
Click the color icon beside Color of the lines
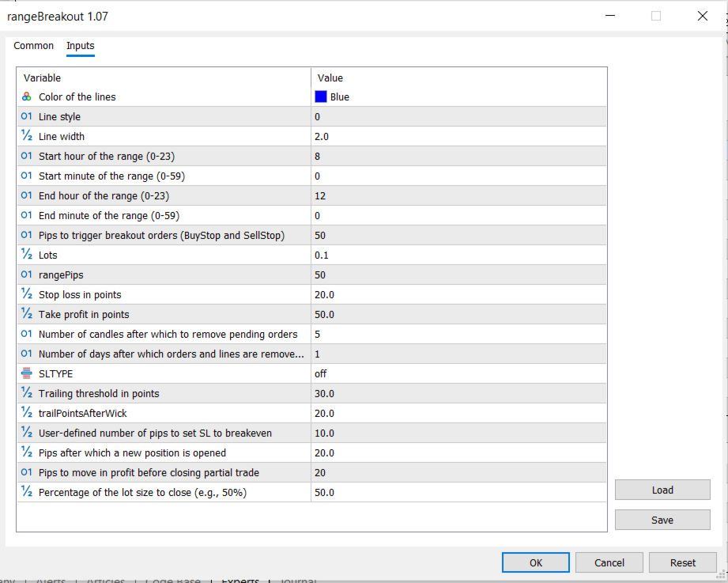tap(26, 97)
